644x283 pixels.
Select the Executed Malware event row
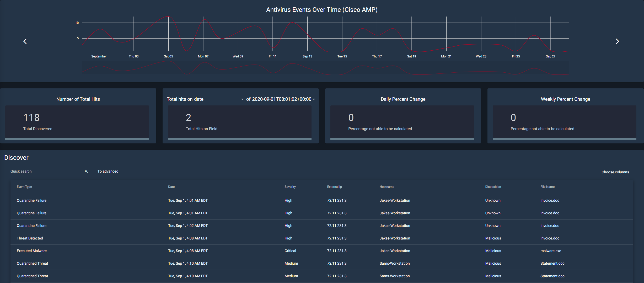pyautogui.click(x=322, y=251)
